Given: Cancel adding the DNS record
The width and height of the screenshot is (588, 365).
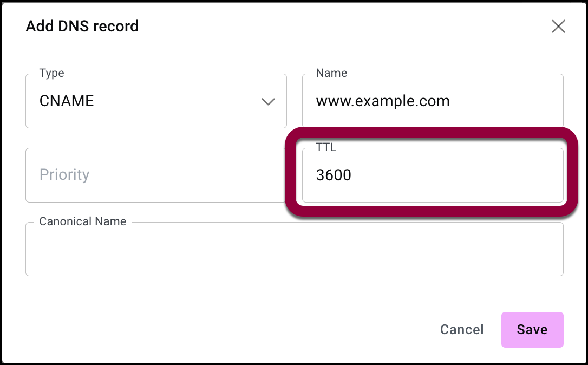Looking at the screenshot, I should 462,330.
